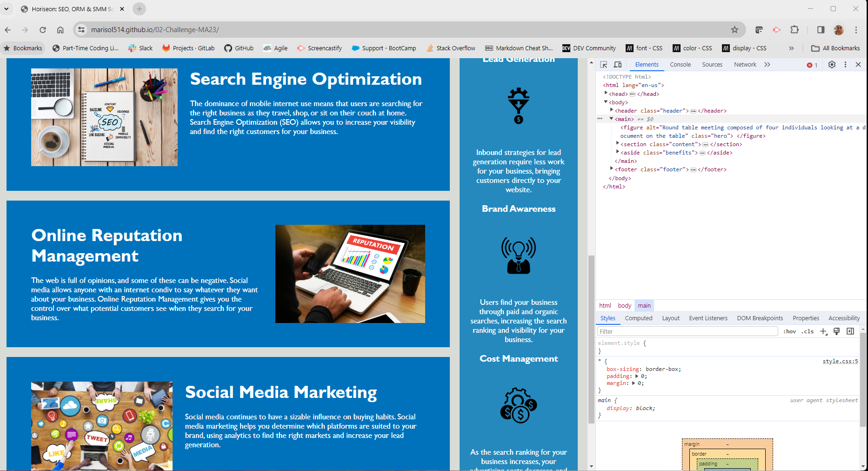Expand the section content node
Screen dimensions: 868x471
(x=617, y=144)
